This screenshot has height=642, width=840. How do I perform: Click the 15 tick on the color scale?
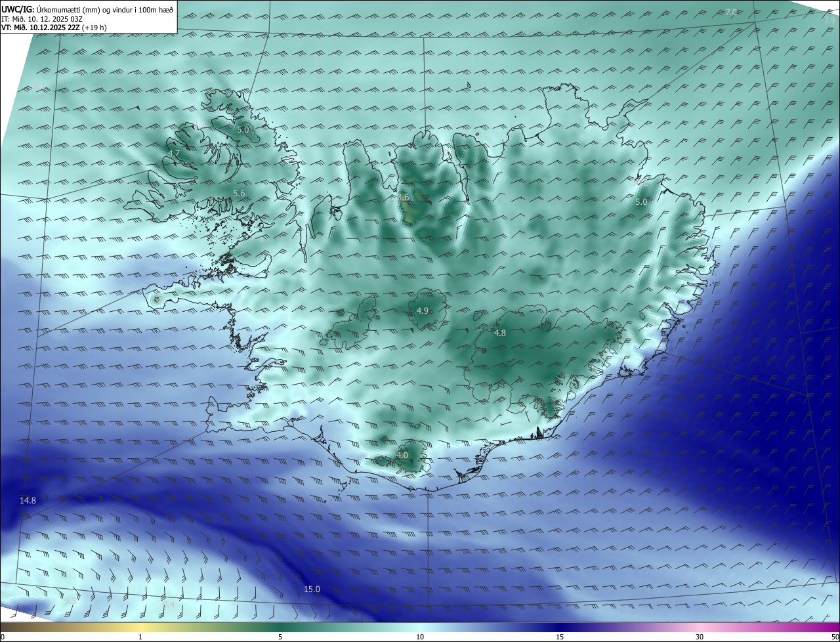point(560,637)
